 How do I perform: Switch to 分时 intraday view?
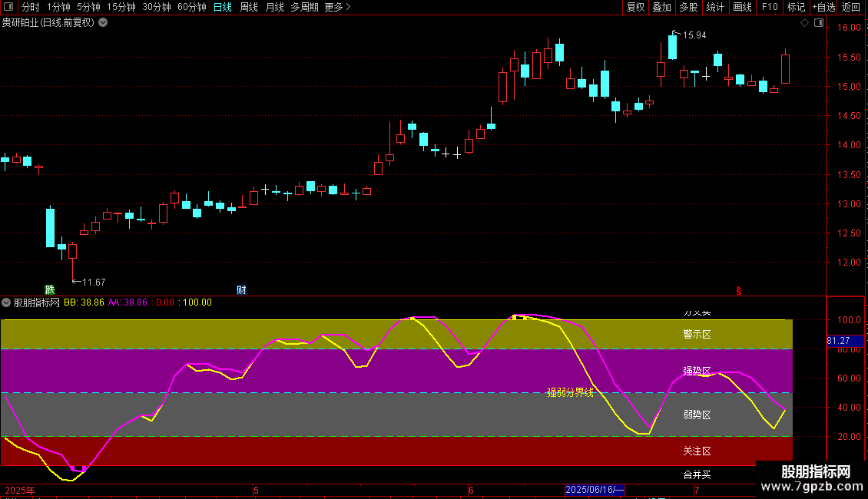coord(31,7)
